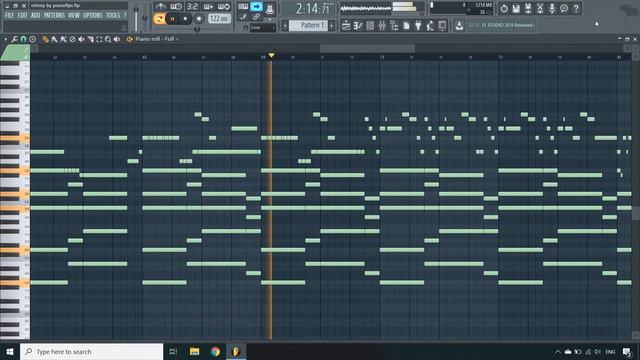The height and width of the screenshot is (360, 640).
Task: Open the FILE menu
Action: (9, 15)
